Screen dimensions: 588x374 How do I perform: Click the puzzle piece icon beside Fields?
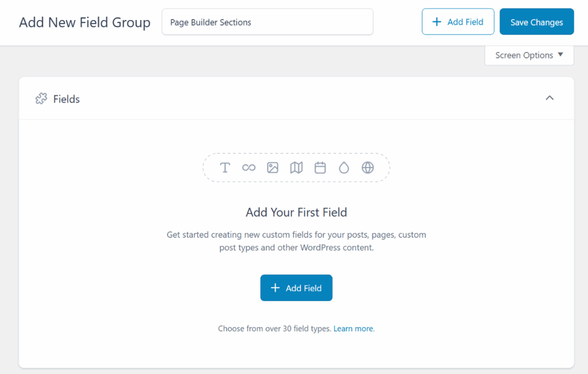pyautogui.click(x=41, y=99)
